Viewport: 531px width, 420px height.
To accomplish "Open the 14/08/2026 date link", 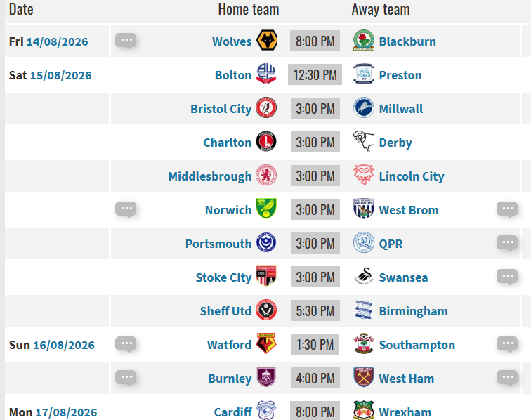I will pos(57,41).
